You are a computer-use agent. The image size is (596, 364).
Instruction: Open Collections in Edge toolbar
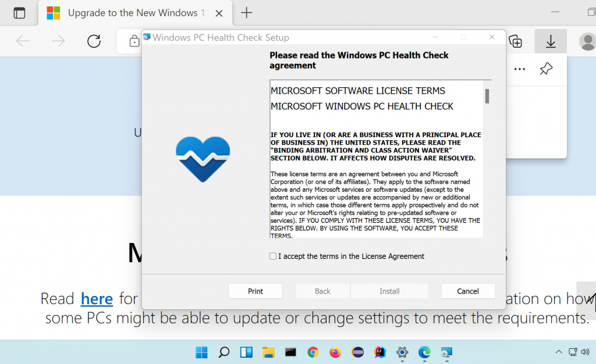516,41
